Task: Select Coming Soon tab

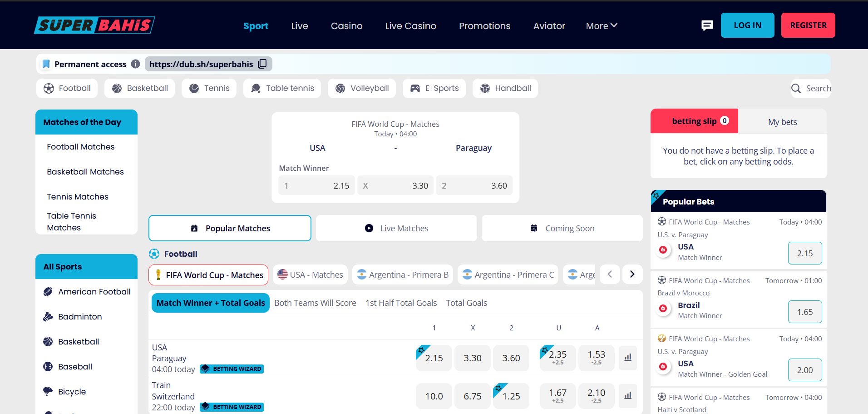Action: pyautogui.click(x=562, y=228)
